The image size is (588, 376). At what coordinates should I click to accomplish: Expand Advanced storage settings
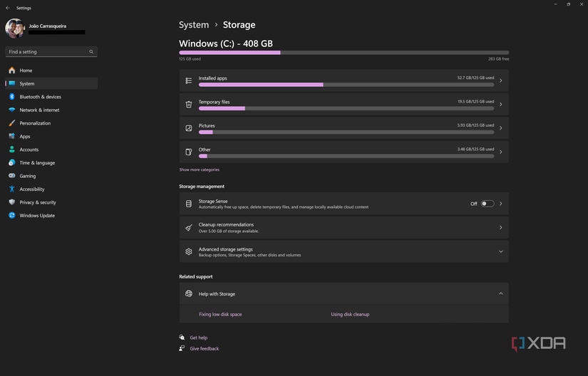tap(500, 251)
